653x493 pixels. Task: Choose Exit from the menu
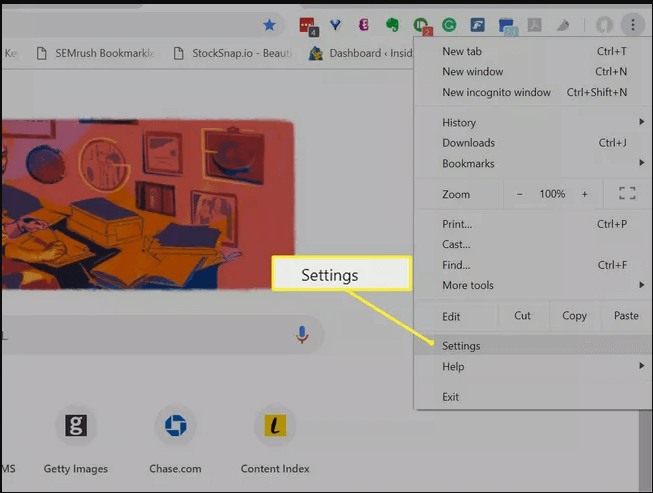(x=534, y=397)
